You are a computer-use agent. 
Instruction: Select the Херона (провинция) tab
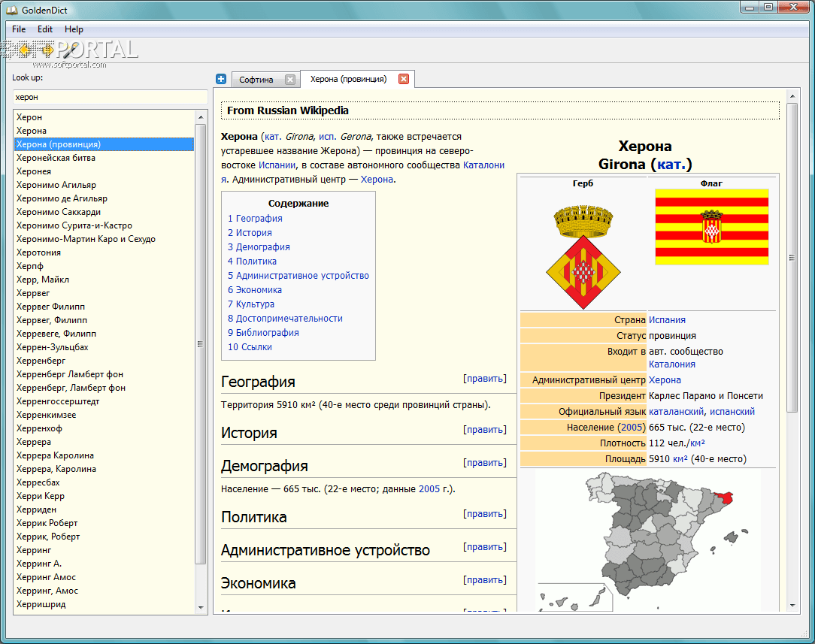coord(349,79)
